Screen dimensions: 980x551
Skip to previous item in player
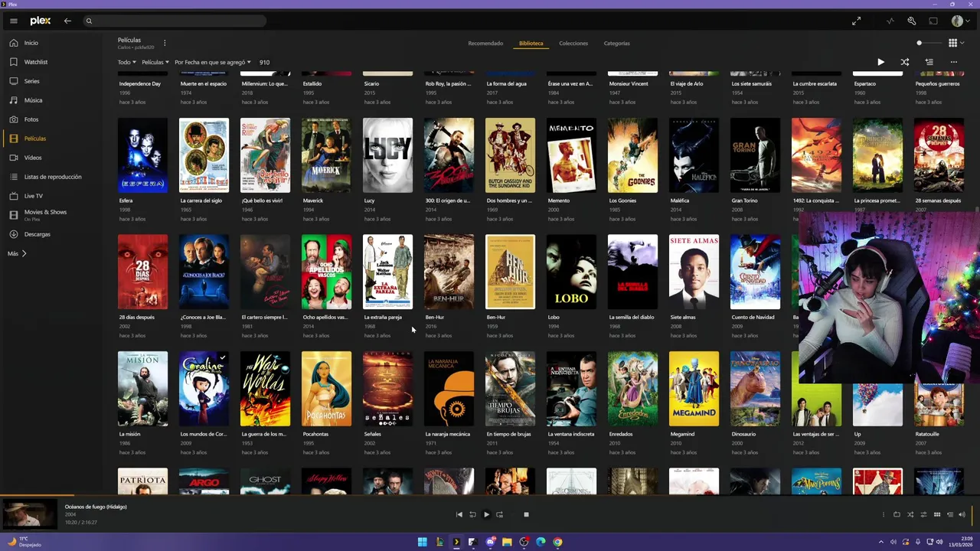[459, 514]
